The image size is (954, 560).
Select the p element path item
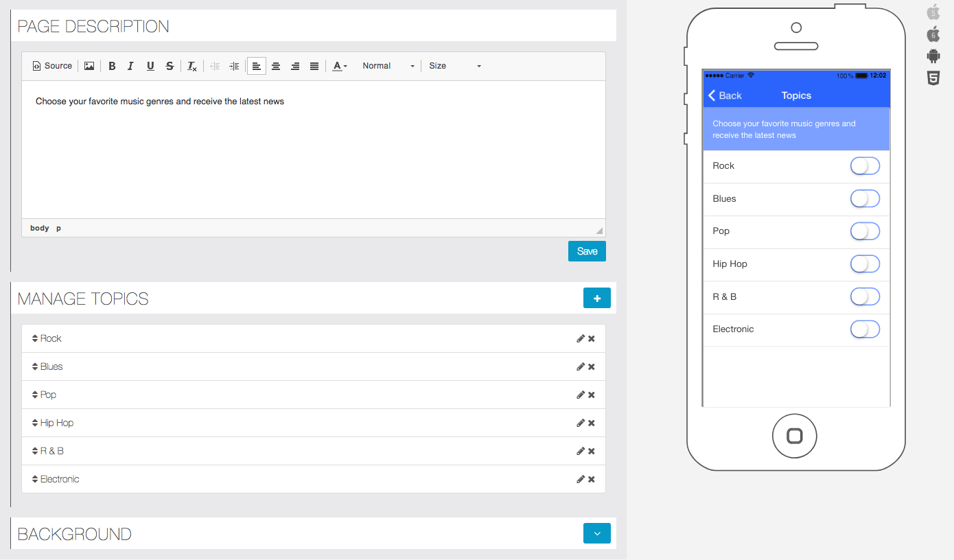click(x=58, y=228)
